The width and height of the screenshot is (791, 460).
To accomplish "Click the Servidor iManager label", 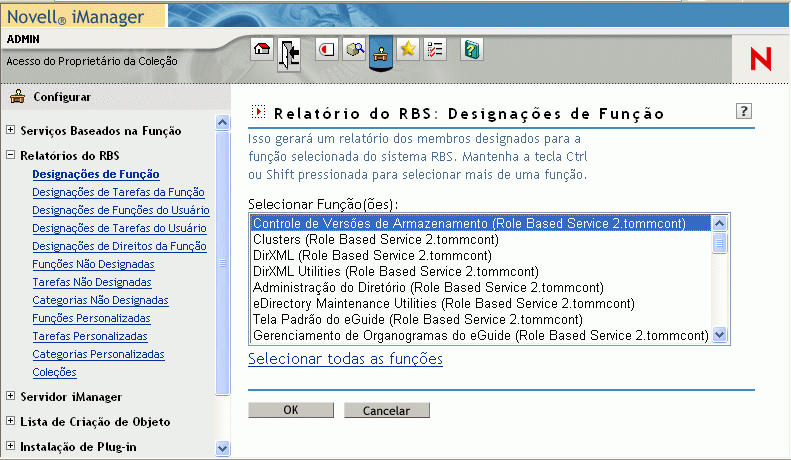I will click(x=71, y=396).
